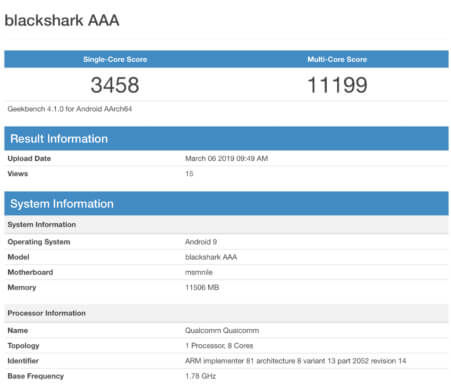
Task: Click the '1 Processor, 8 Cores' value
Action: 219,346
